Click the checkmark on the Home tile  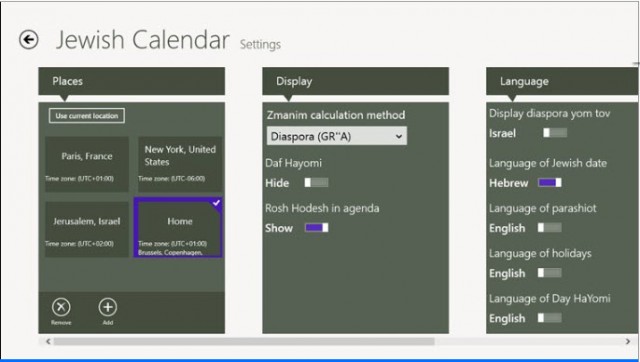(x=217, y=202)
